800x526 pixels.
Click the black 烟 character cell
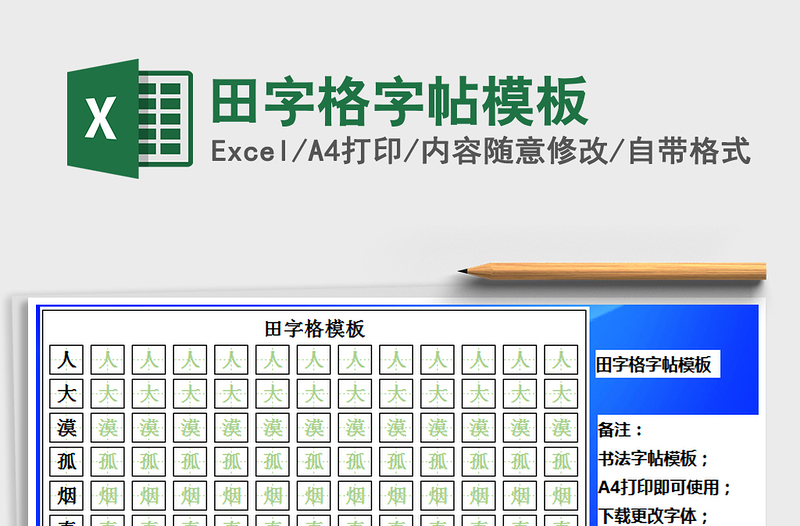point(66,495)
